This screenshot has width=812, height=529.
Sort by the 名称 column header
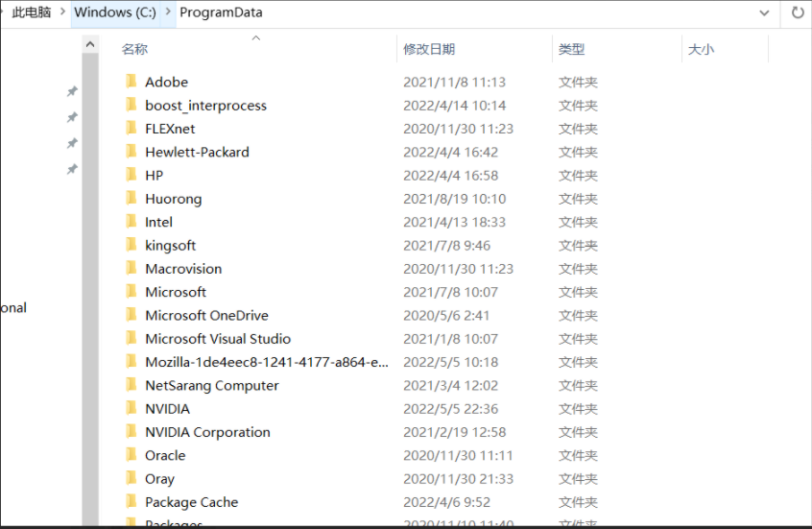[134, 49]
